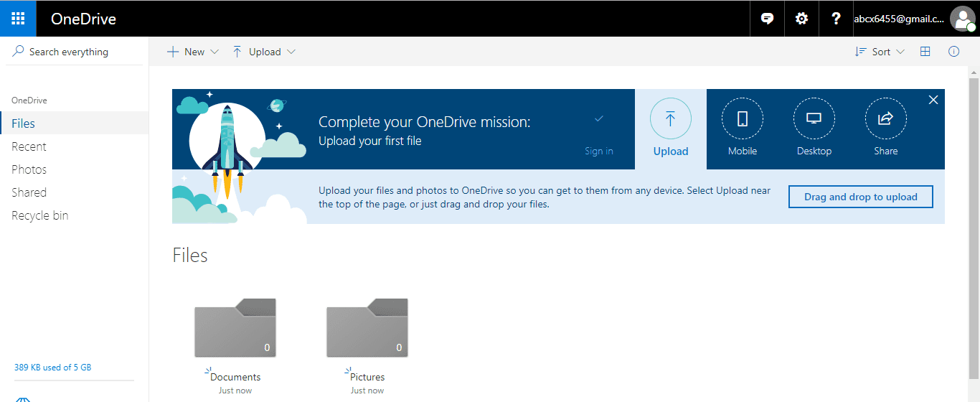This screenshot has width=980, height=402.
Task: Switch to tiles view layout icon
Action: (x=925, y=52)
